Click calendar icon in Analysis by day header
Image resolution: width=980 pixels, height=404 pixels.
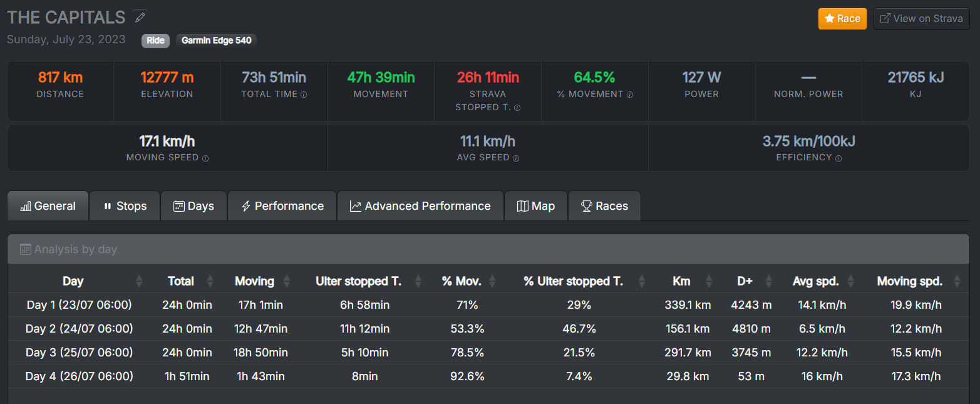[26, 249]
